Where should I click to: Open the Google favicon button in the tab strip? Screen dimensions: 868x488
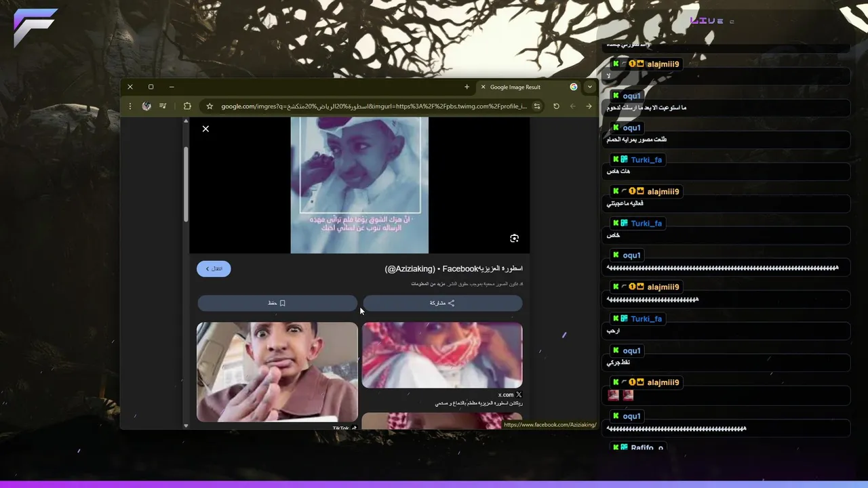click(574, 87)
